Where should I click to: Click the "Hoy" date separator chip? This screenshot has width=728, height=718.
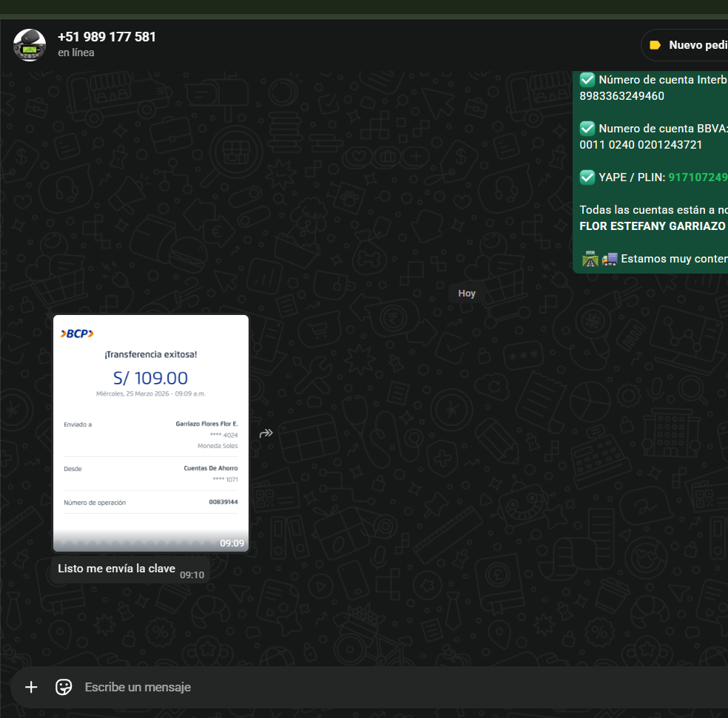(x=467, y=294)
